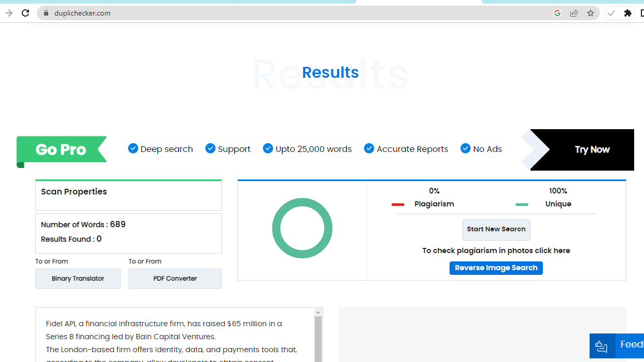Click 'To check plagiarism in photos click here'

[x=496, y=250]
